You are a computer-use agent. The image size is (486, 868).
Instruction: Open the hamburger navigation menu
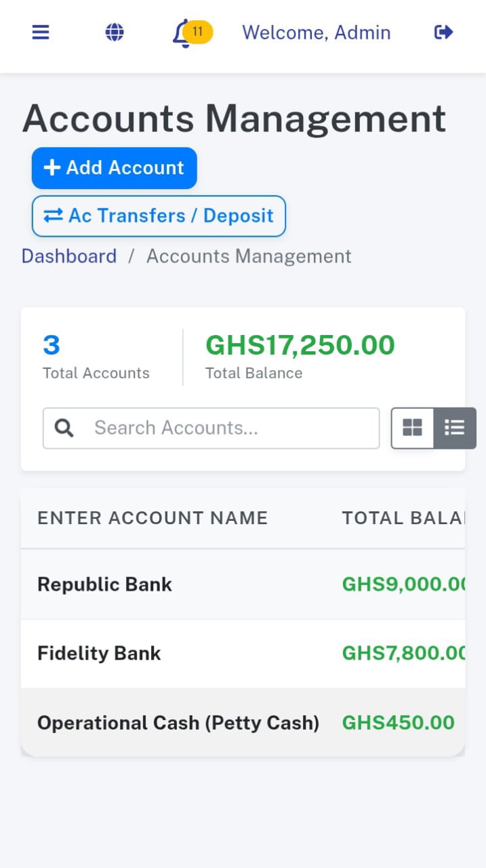click(x=41, y=32)
